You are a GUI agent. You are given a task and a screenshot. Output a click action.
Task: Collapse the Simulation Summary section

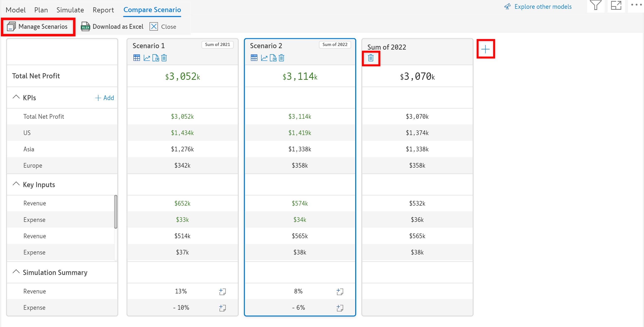[x=16, y=272]
